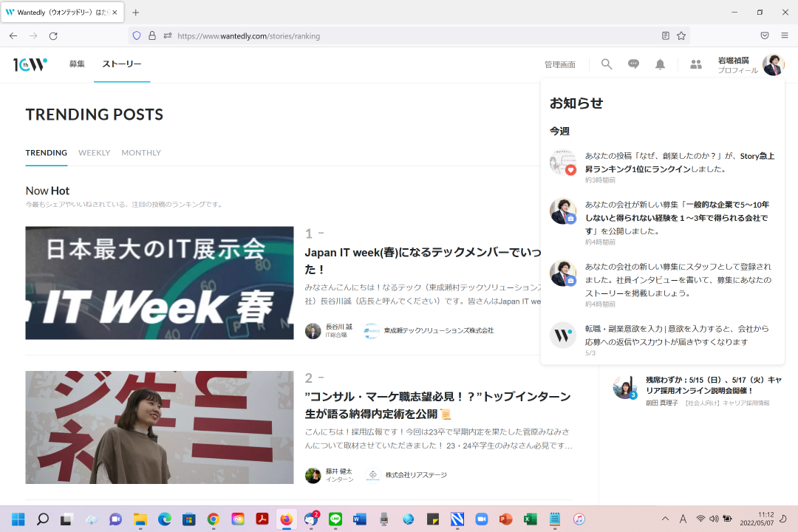
Task: Bookmark the page with the star icon
Action: (681, 35)
